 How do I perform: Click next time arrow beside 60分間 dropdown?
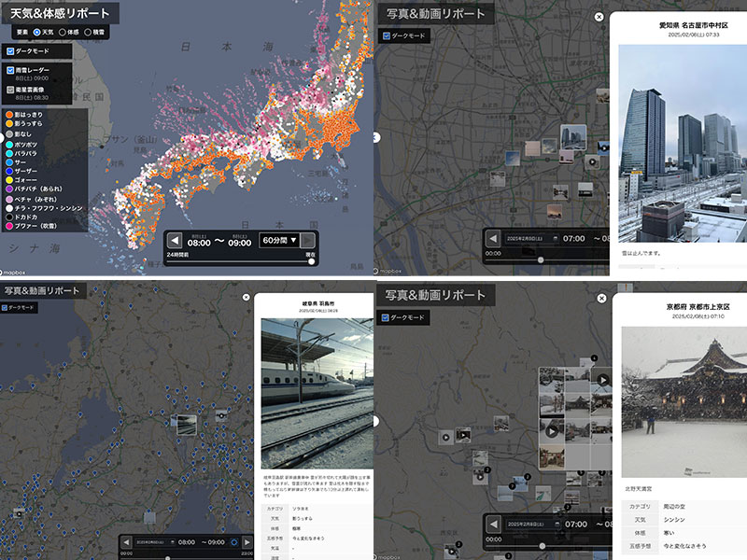[x=308, y=241]
